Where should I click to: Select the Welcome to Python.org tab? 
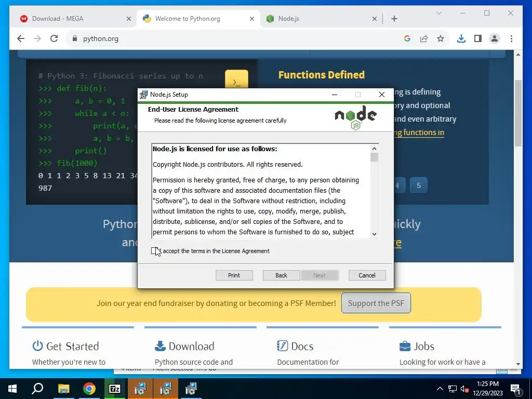point(198,19)
